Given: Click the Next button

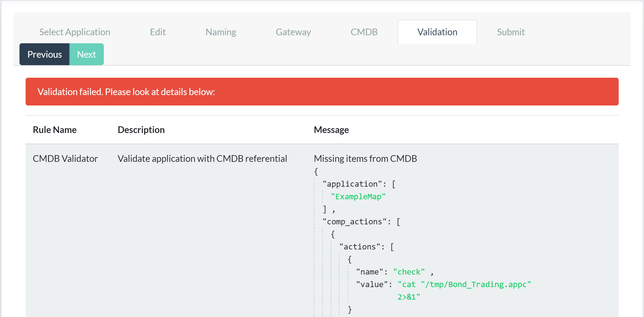Looking at the screenshot, I should (x=86, y=54).
